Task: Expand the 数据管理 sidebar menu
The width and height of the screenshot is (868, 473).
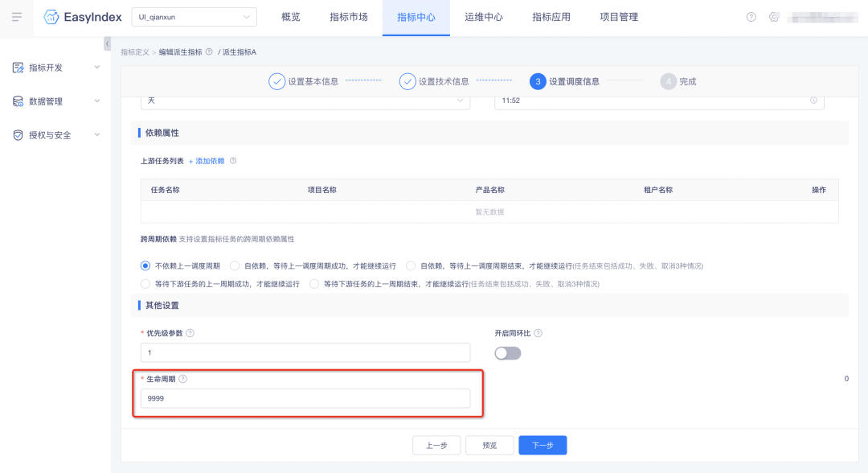Action: tap(97, 101)
